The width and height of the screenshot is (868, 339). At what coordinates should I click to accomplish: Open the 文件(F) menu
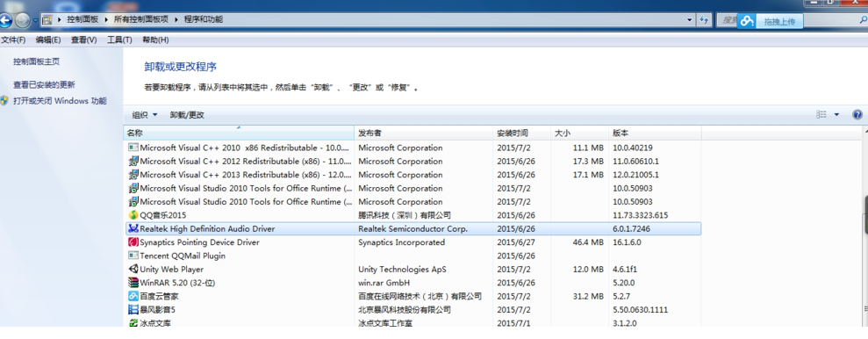coord(13,40)
